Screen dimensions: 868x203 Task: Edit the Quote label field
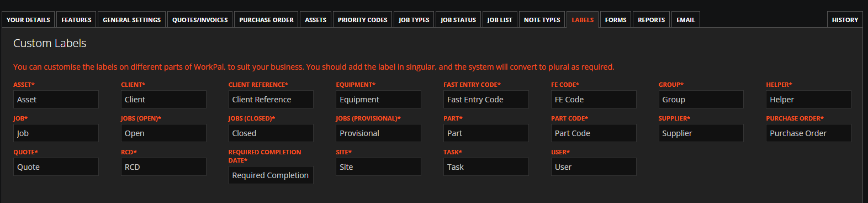[x=56, y=167]
